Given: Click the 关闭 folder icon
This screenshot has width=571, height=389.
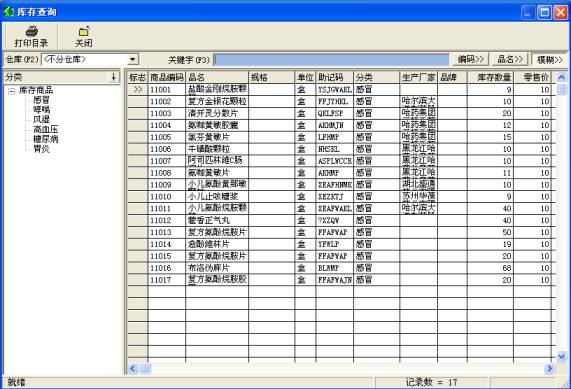Looking at the screenshot, I should tap(84, 31).
